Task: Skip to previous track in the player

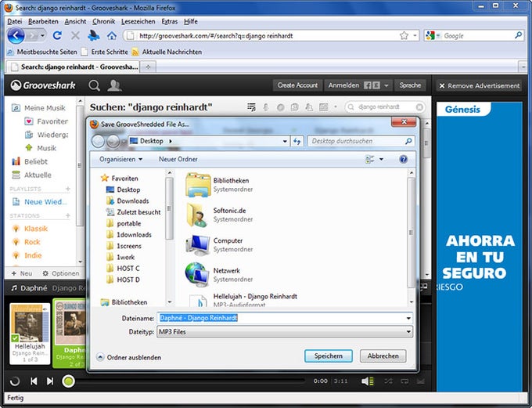Action: click(34, 381)
